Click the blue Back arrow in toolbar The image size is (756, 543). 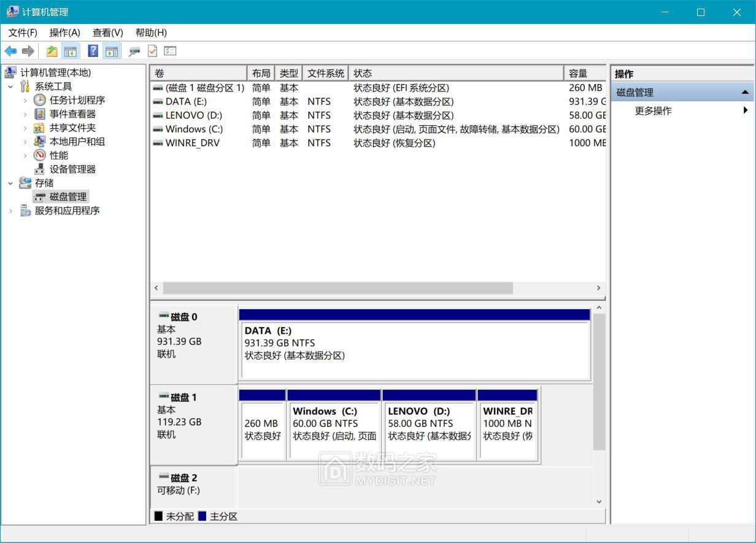point(10,52)
